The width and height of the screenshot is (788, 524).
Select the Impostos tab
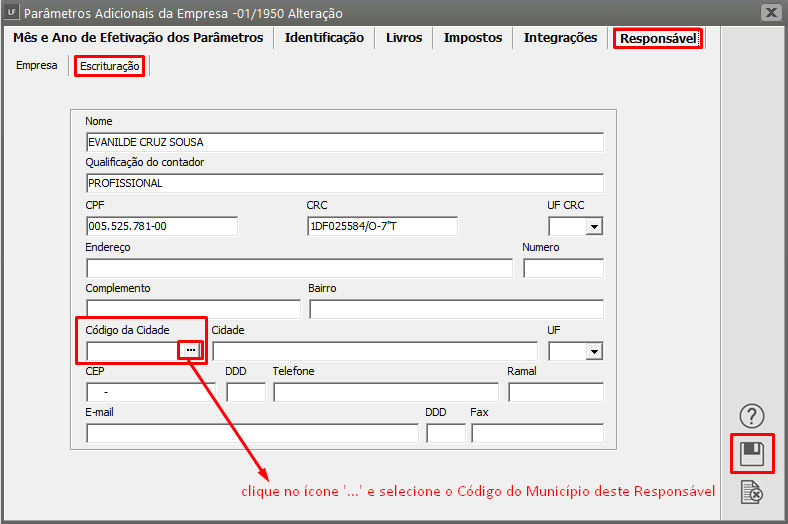472,38
